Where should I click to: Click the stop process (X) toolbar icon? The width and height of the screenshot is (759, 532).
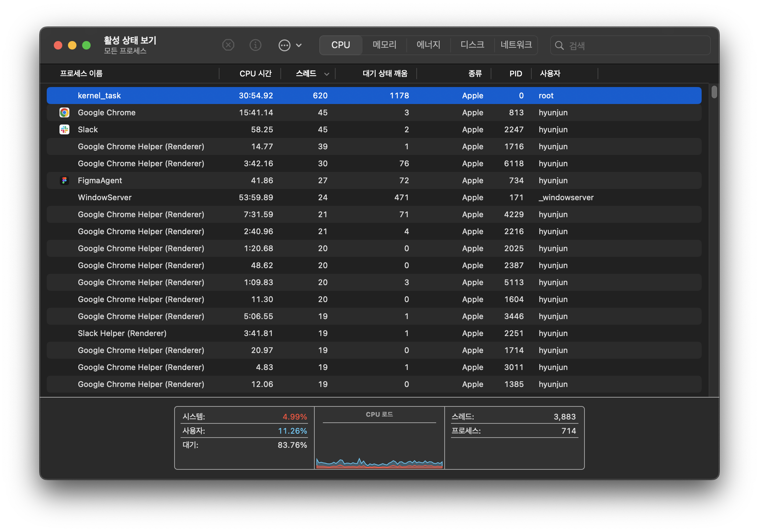pyautogui.click(x=228, y=45)
